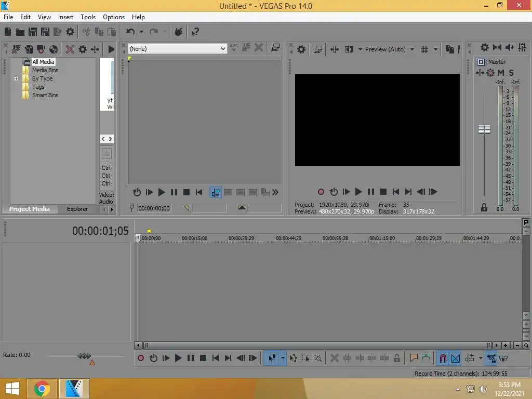Toggle preview on external monitor icon

tap(318, 49)
